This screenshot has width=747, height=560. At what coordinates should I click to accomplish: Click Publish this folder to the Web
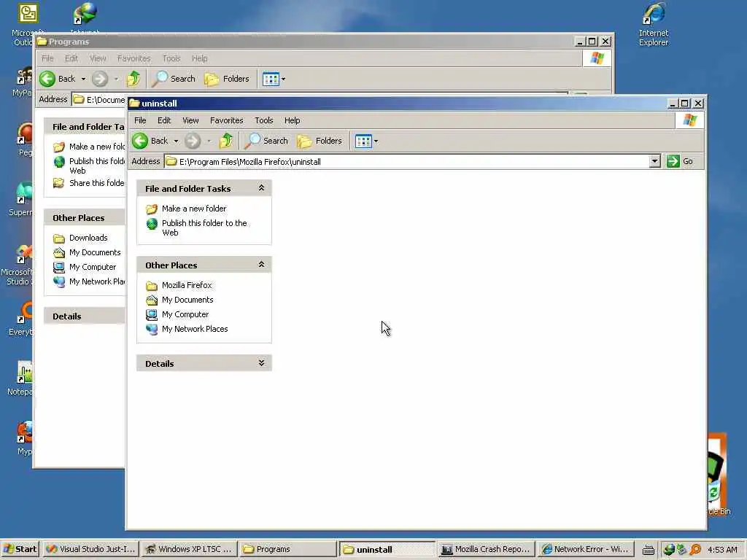tap(204, 227)
